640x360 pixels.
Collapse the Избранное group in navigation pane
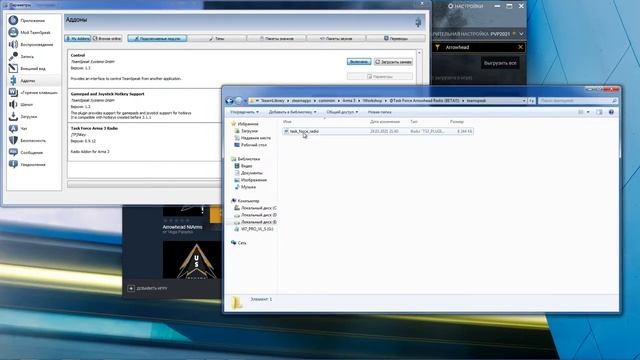click(245, 124)
